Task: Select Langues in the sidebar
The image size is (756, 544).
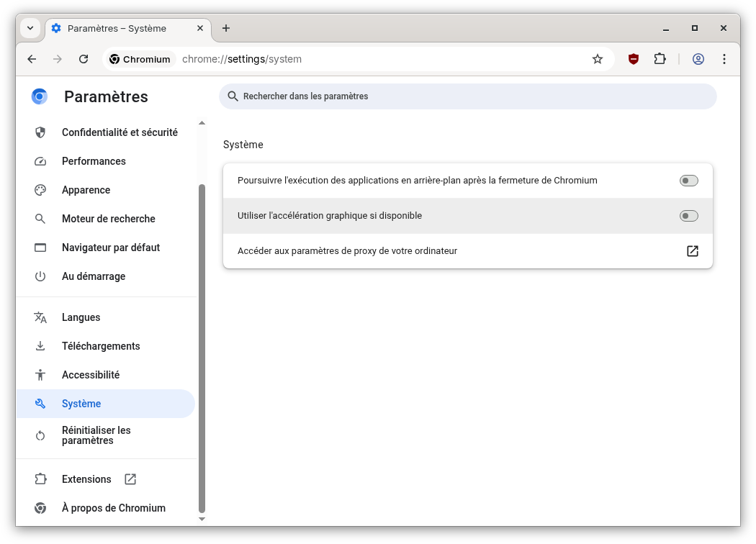Action: pos(81,317)
